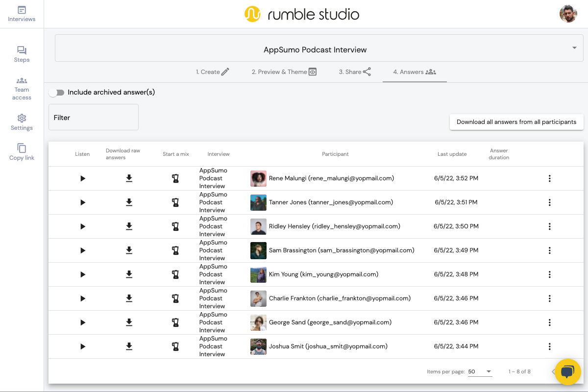Start a mix for Tanner Jones
The image size is (588, 392).
click(175, 202)
